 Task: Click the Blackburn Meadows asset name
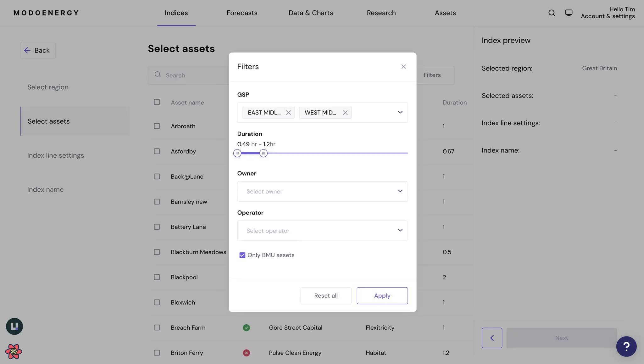point(198,252)
